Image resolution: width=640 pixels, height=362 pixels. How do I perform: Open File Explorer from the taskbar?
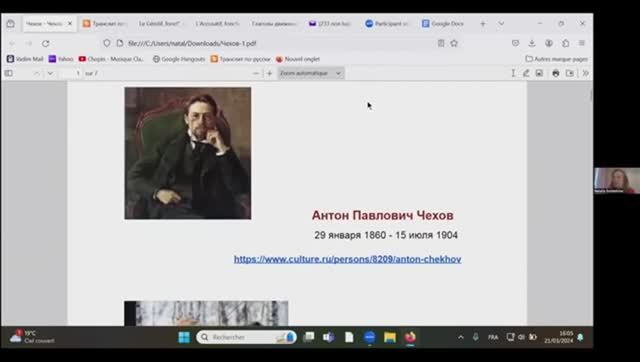tap(390, 337)
